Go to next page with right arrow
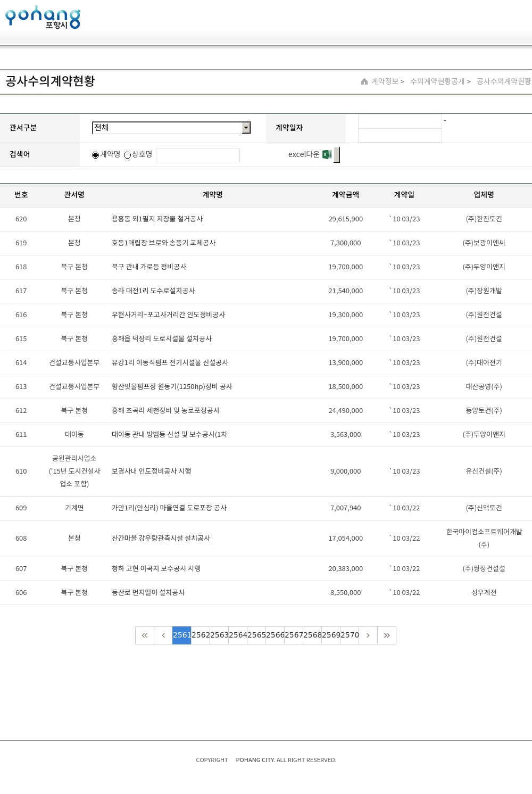Image resolution: width=532 pixels, height=794 pixels. [x=368, y=635]
